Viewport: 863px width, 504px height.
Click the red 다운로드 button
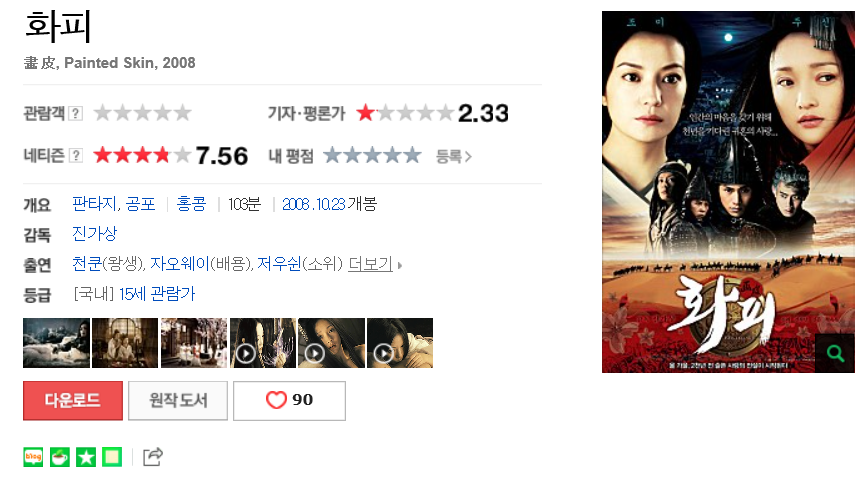click(x=73, y=401)
